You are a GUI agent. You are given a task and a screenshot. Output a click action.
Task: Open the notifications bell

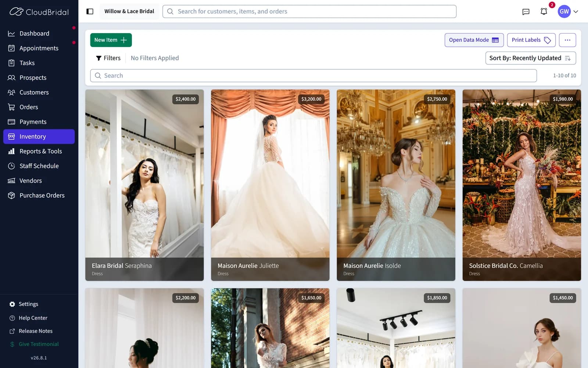544,11
